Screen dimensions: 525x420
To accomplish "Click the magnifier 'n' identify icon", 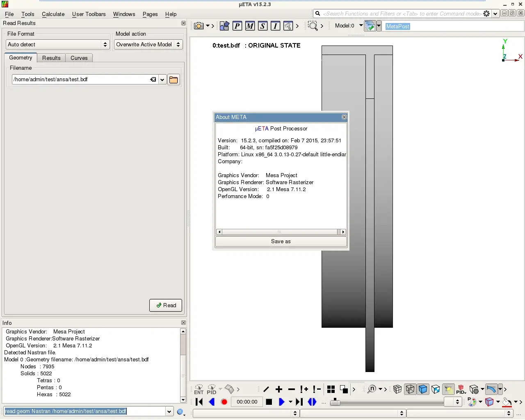I will [372, 389].
